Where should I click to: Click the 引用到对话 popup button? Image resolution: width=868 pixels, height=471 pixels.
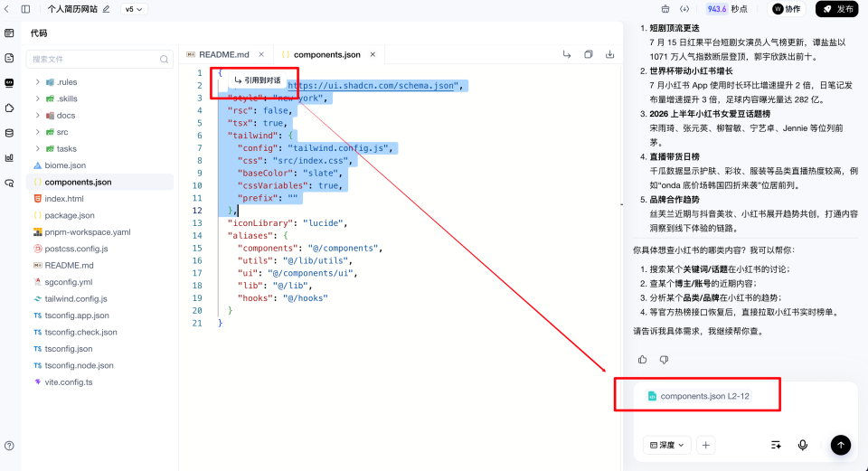[258, 80]
